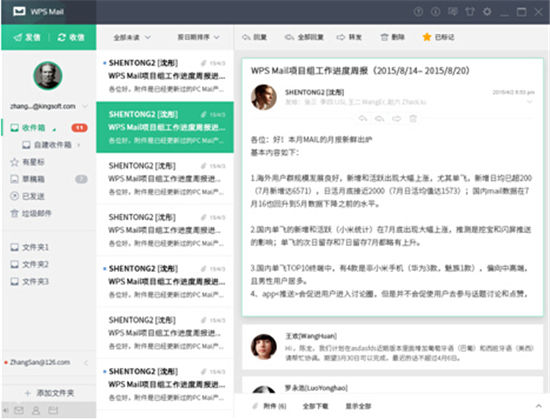Image resolution: width=550 pixels, height=420 pixels.
Task: Click inline reply-all icon below sender
Action: tap(380, 119)
